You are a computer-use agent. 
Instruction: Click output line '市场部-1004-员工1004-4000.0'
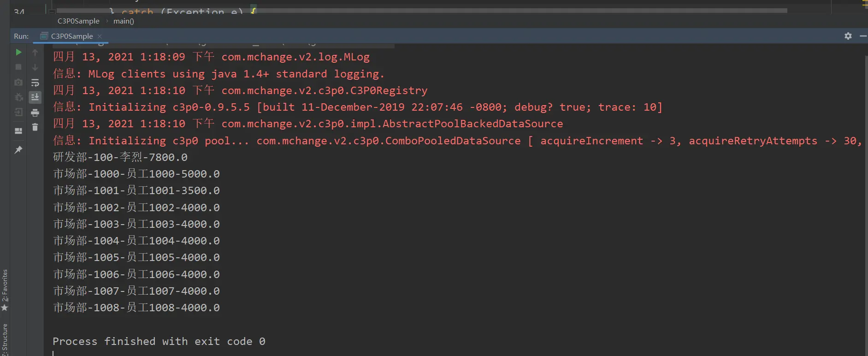click(x=136, y=241)
